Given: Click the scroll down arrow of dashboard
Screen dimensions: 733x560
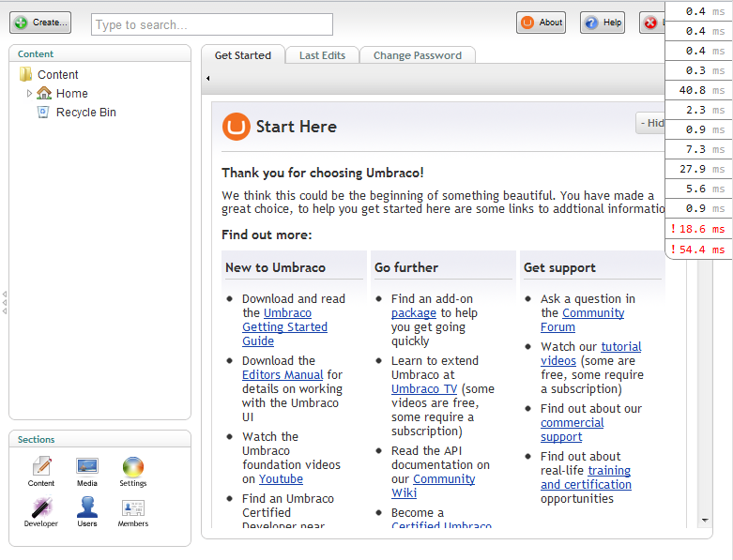Looking at the screenshot, I should [705, 520].
